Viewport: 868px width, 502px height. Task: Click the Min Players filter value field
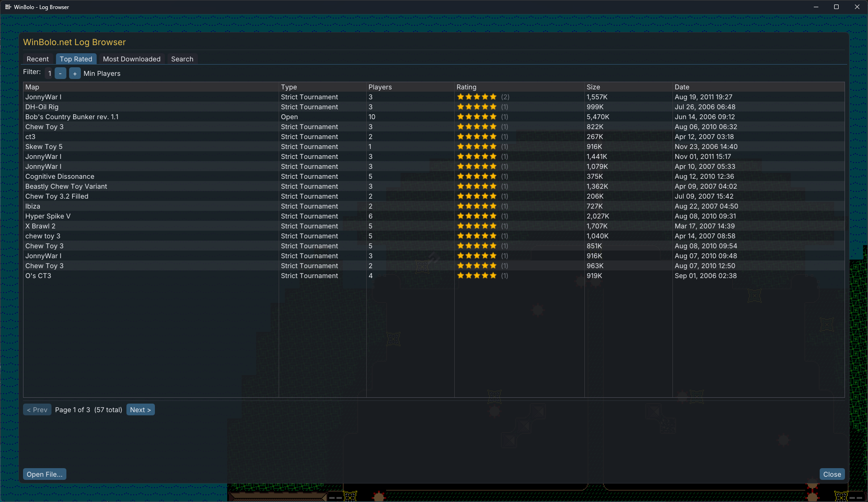[x=49, y=73]
